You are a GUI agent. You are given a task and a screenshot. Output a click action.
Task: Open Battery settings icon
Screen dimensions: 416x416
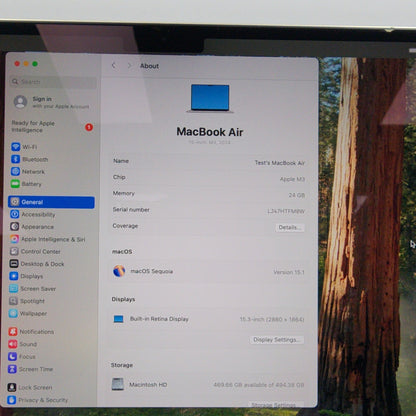[x=15, y=184]
